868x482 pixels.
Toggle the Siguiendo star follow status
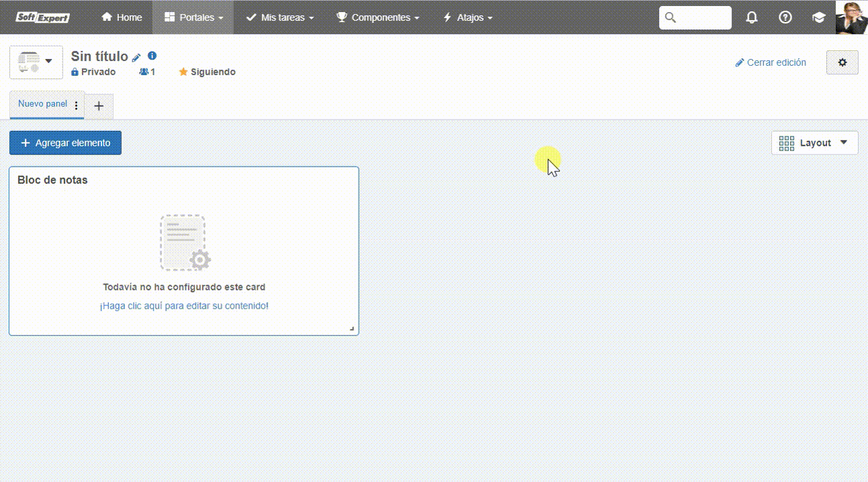(x=207, y=72)
